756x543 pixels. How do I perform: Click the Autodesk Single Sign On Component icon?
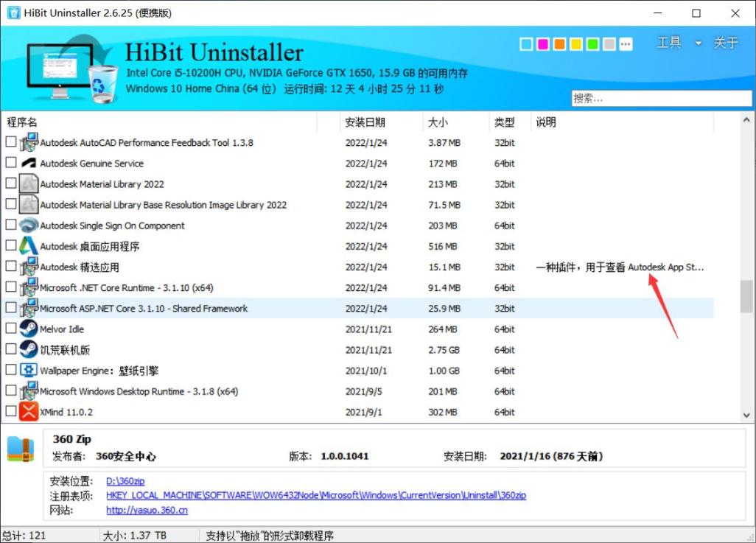tap(29, 225)
